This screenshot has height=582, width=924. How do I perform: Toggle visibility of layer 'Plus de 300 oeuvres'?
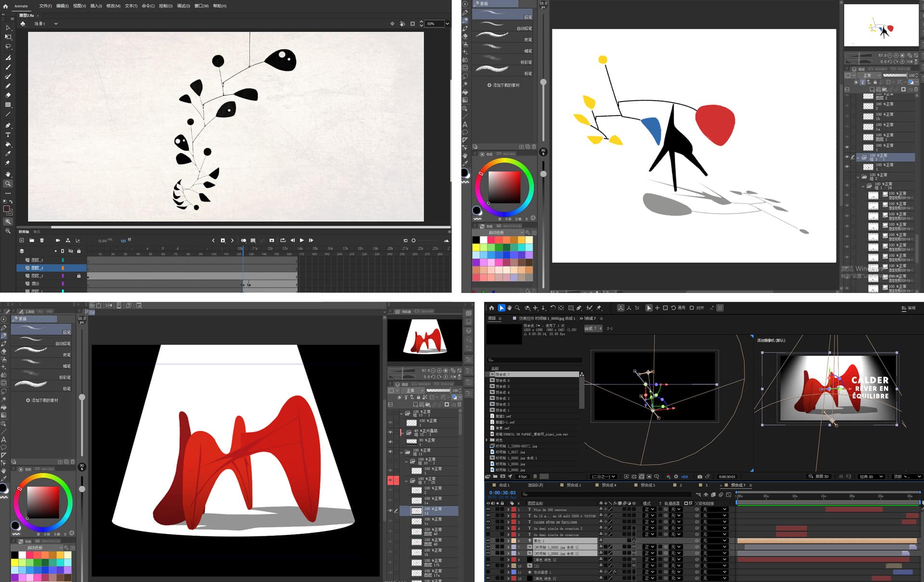tap(488, 509)
